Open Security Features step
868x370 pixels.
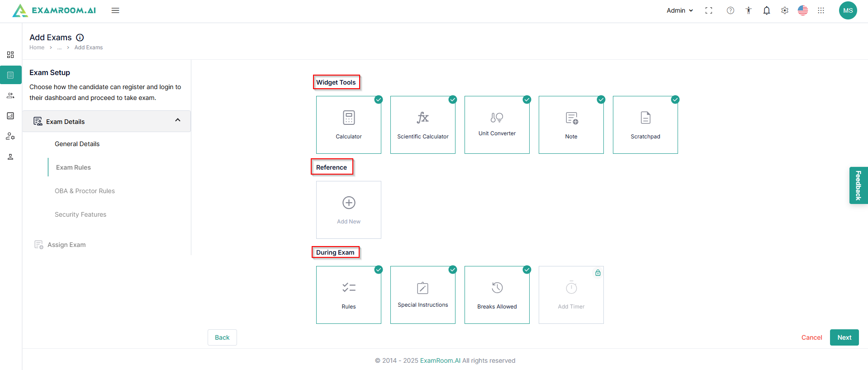[x=81, y=214]
